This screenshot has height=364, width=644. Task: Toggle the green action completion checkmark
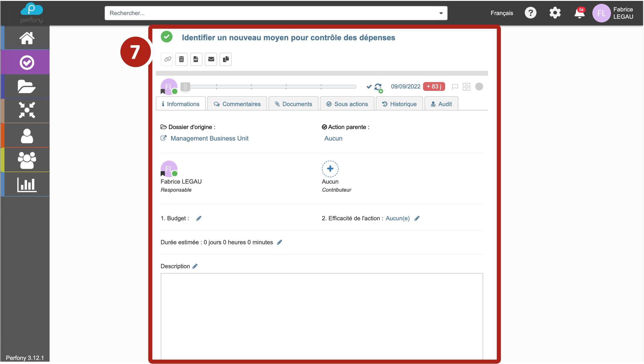tap(167, 37)
